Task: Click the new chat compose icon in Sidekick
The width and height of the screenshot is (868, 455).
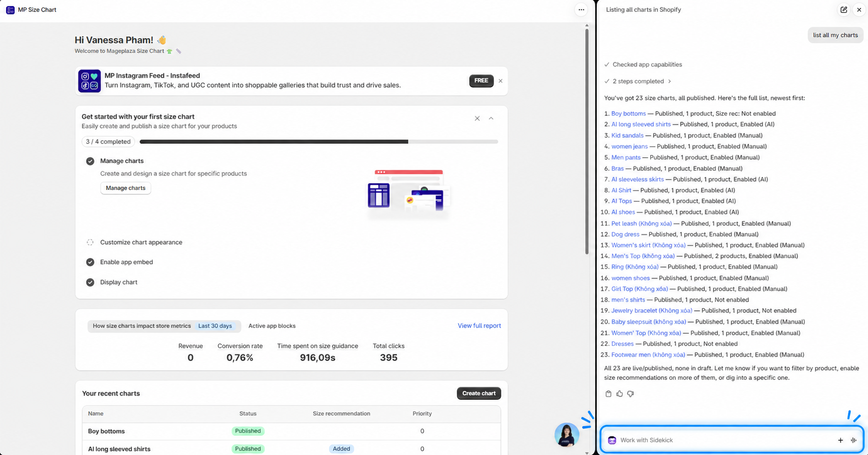Action: (844, 10)
